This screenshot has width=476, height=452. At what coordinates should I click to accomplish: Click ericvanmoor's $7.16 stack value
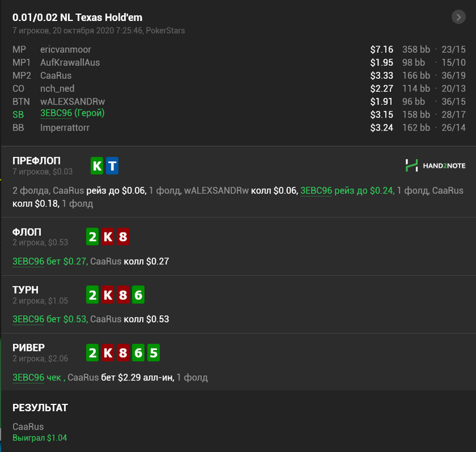(381, 50)
